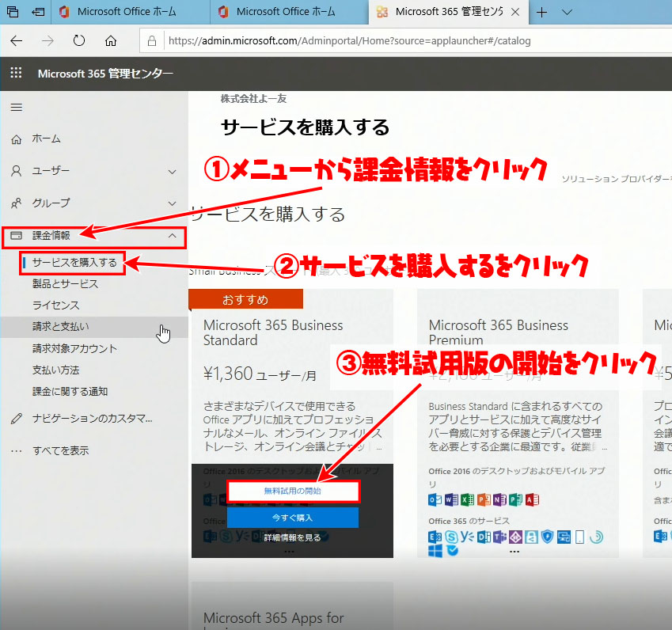
Task: Click the Outlook icon in Business Premium card
Action: tap(435, 499)
